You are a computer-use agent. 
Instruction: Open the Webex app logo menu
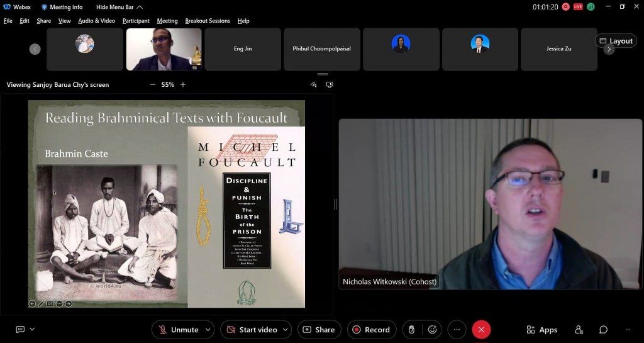coord(17,7)
